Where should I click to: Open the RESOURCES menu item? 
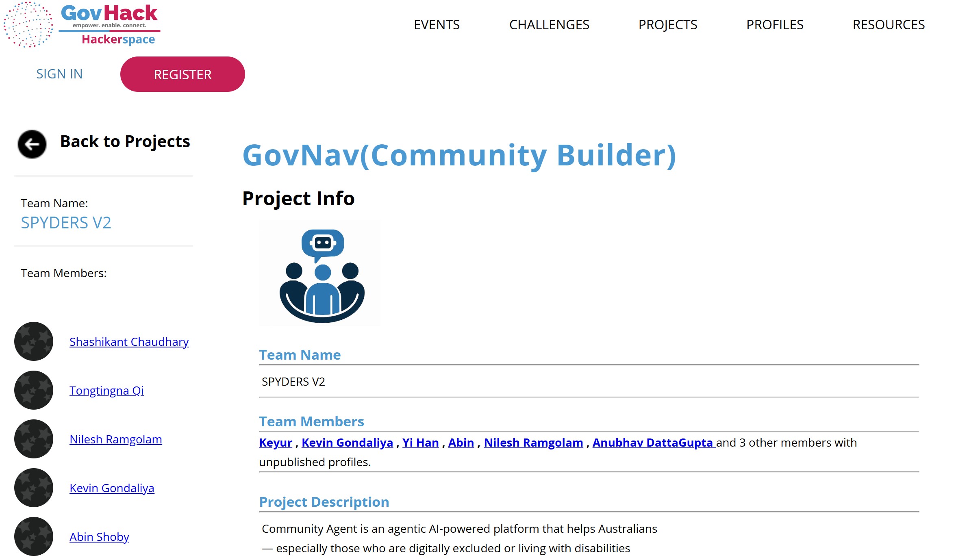tap(888, 25)
